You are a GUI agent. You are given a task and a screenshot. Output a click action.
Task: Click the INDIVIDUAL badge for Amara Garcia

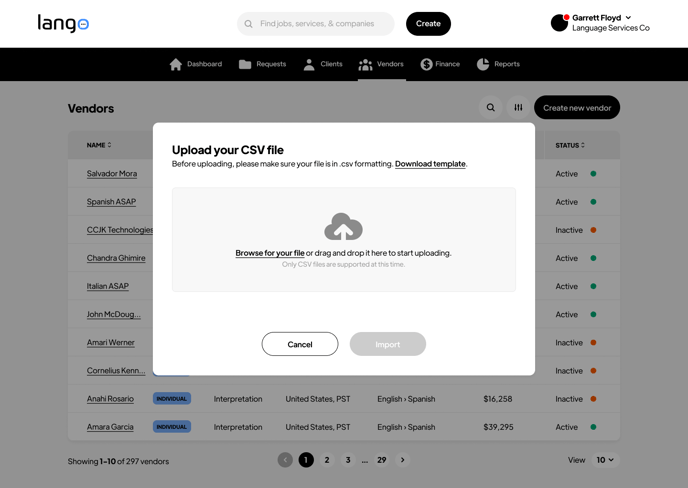click(172, 427)
